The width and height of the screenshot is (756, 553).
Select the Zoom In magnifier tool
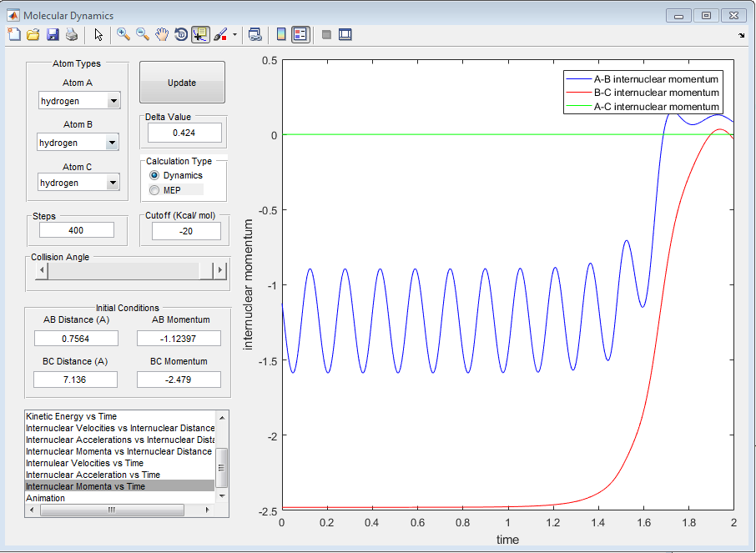coord(123,34)
